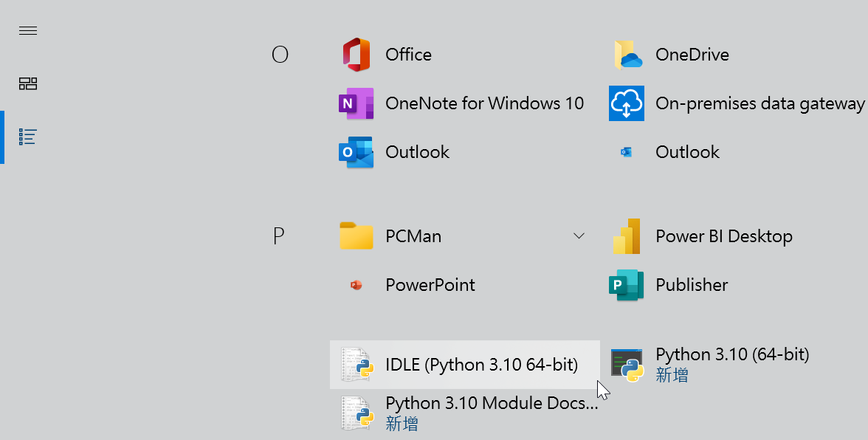Expand the Start hamburger menu
The image size is (868, 440).
pos(28,30)
